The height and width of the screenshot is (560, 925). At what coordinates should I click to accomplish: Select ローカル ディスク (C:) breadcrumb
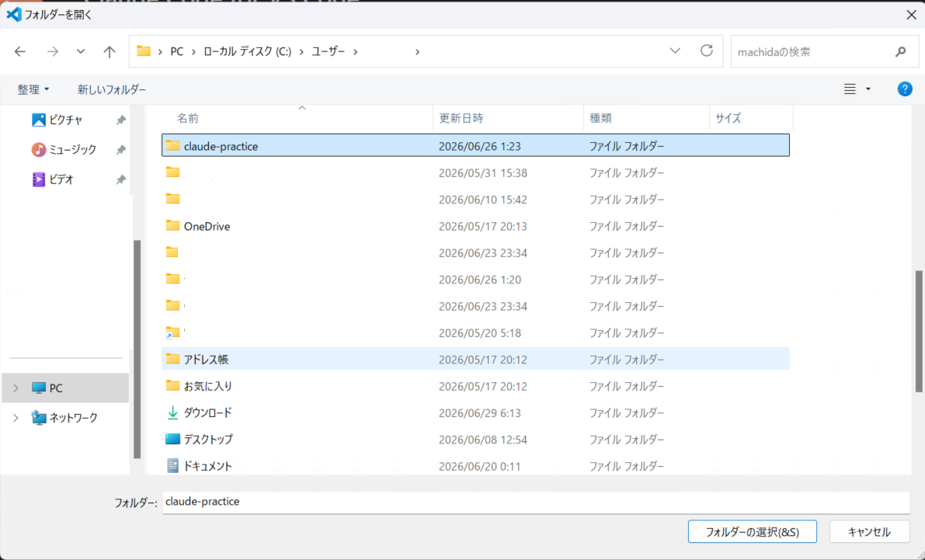[x=247, y=52]
